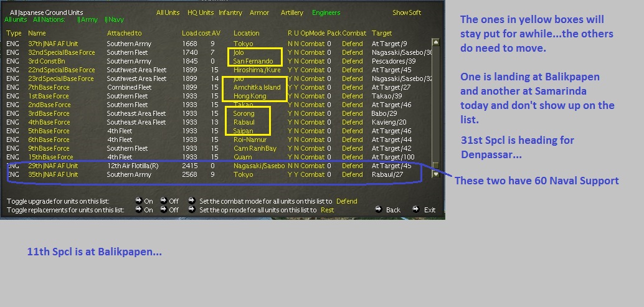Sort by 'Attached to' column header
The height and width of the screenshot is (307, 644).
(124, 33)
